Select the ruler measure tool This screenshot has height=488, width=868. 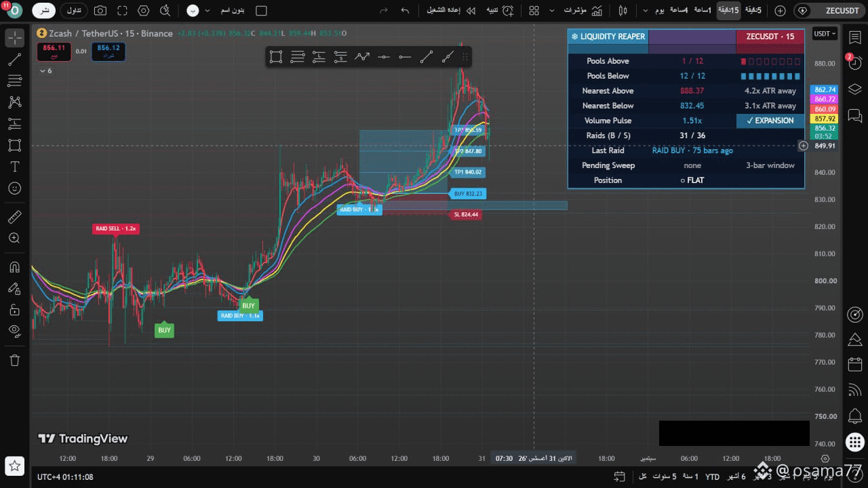14,217
